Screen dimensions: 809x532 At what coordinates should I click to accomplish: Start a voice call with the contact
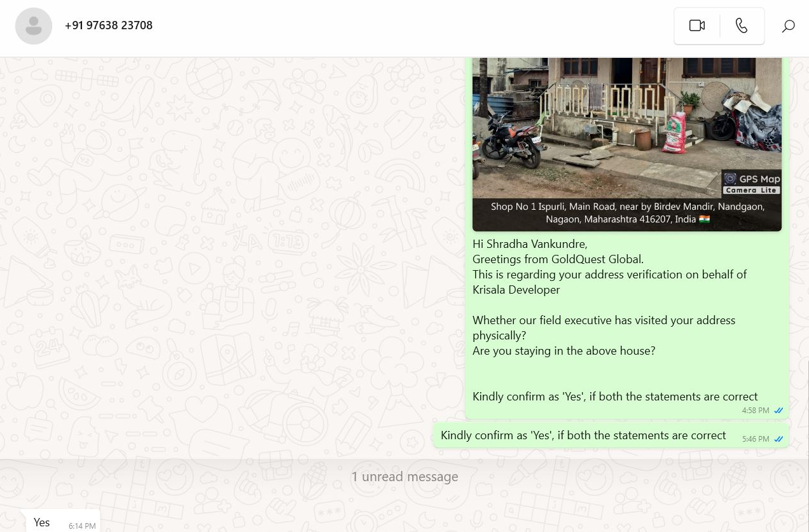coord(742,25)
